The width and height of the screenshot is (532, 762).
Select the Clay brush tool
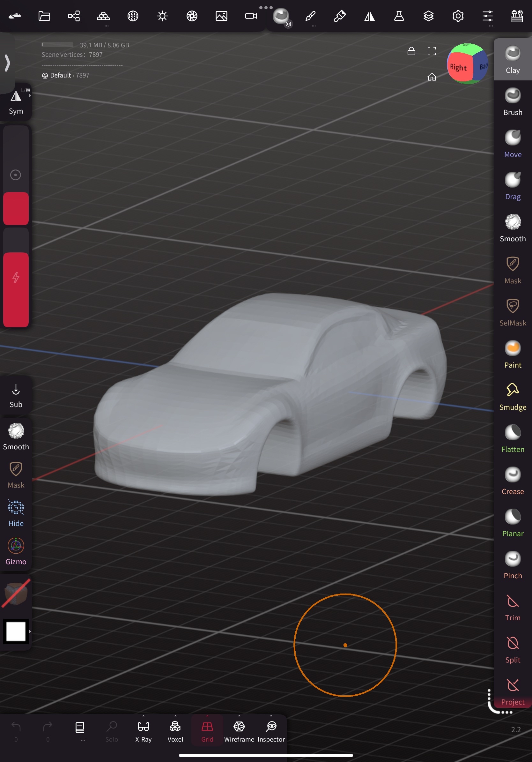coord(513,59)
